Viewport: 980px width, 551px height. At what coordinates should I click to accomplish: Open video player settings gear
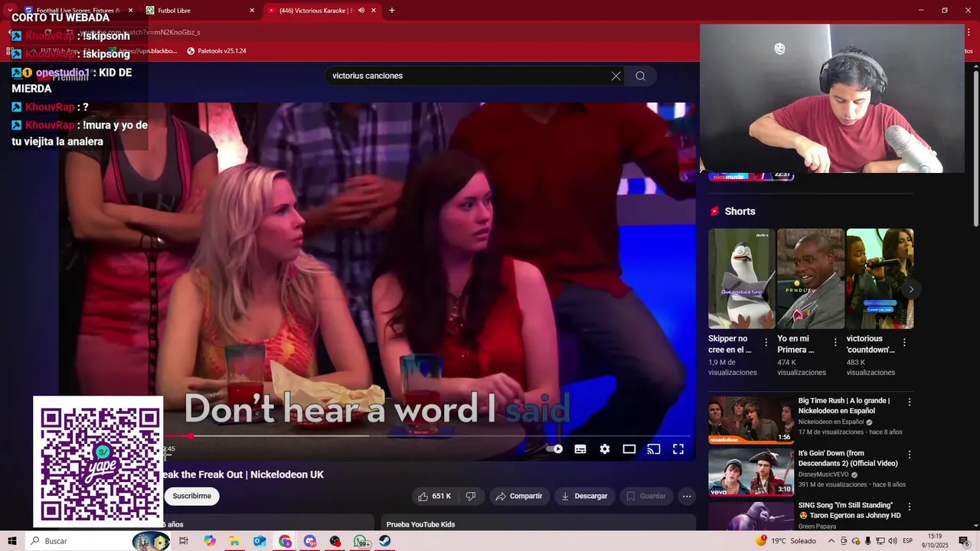[605, 449]
